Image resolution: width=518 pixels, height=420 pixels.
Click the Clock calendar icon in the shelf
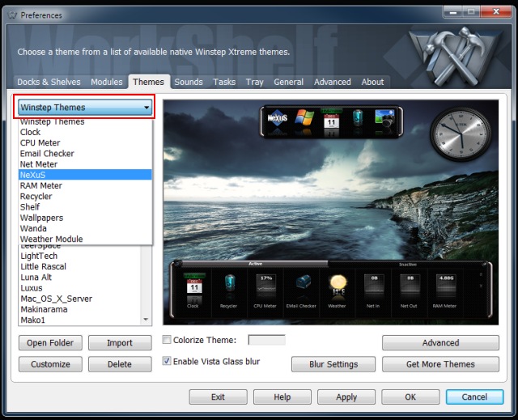[193, 286]
